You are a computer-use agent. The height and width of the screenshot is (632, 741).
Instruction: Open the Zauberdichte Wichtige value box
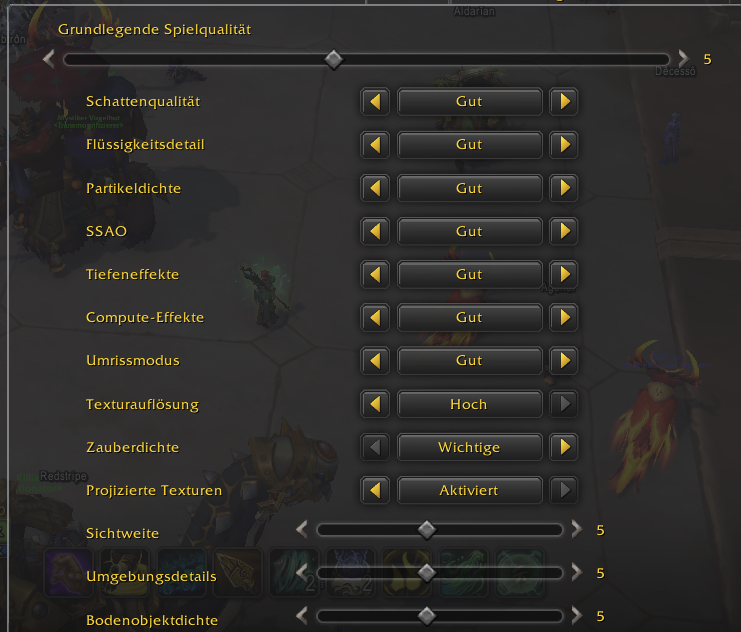(x=470, y=447)
